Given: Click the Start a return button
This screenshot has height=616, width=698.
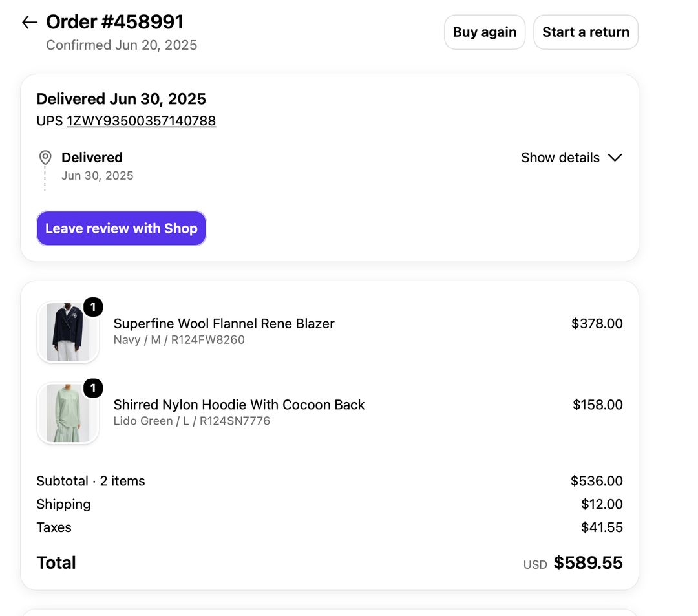Looking at the screenshot, I should pos(586,32).
